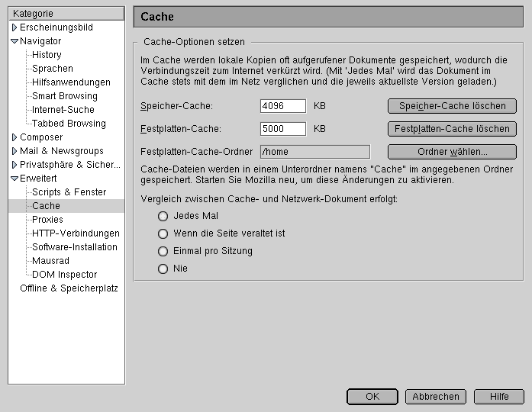
Task: Click the Speicher-Cache size field
Action: pyautogui.click(x=283, y=106)
